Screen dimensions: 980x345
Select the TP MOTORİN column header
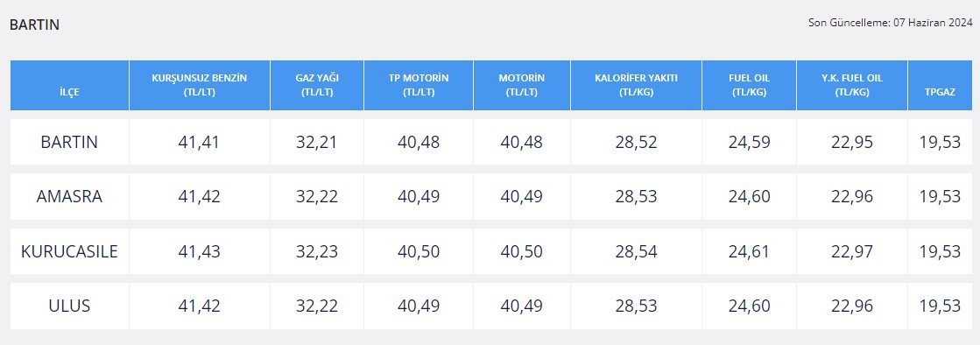tap(419, 86)
